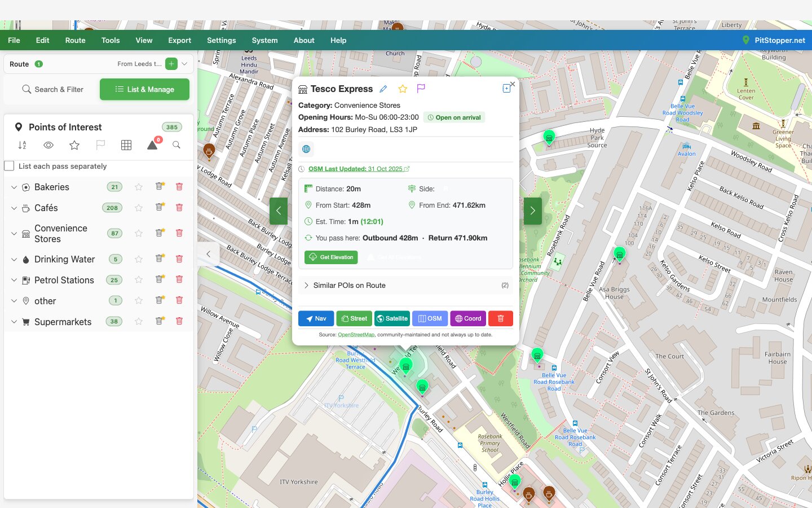
Task: Click the Get Elevation button
Action: [331, 257]
